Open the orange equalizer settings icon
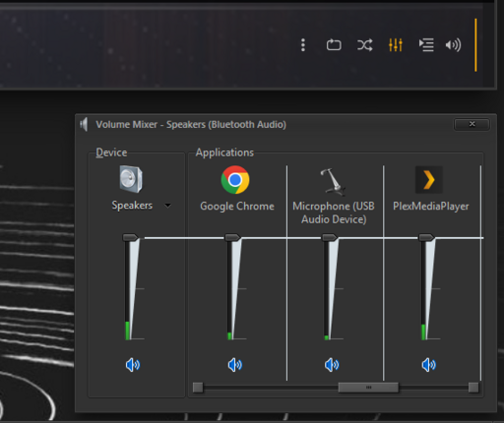This screenshot has height=423, width=504. (x=396, y=45)
